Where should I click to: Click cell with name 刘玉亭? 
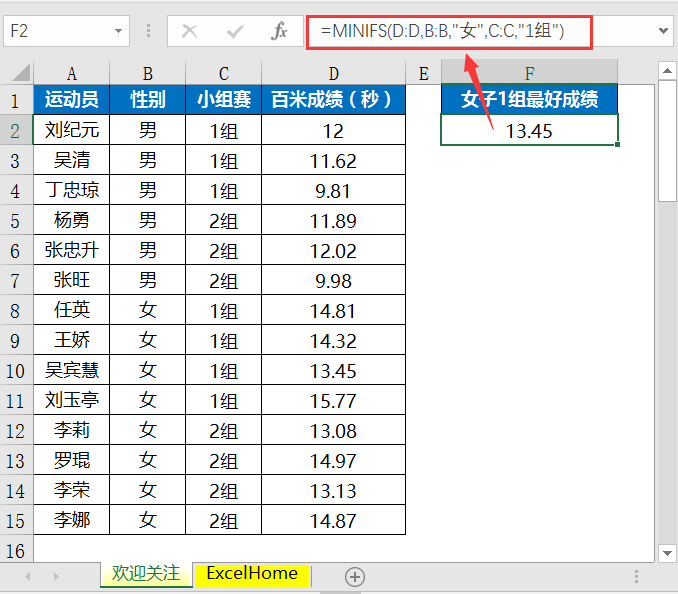(72, 400)
